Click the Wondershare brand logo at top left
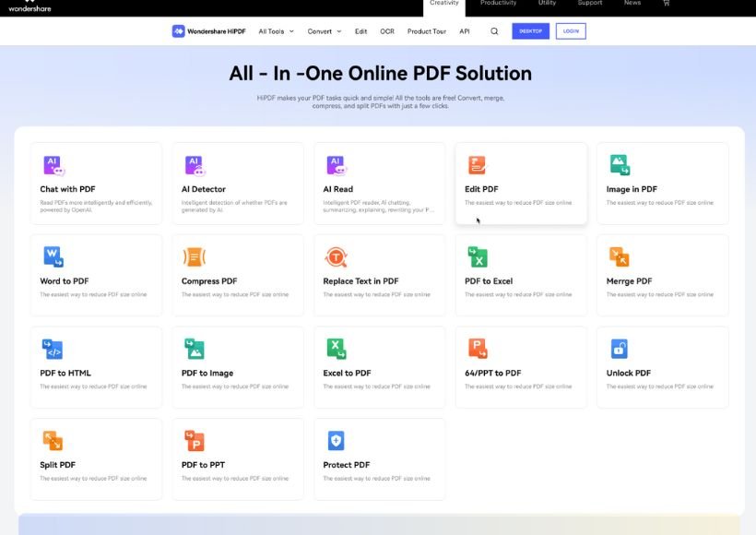This screenshot has height=535, width=756. pos(30,6)
